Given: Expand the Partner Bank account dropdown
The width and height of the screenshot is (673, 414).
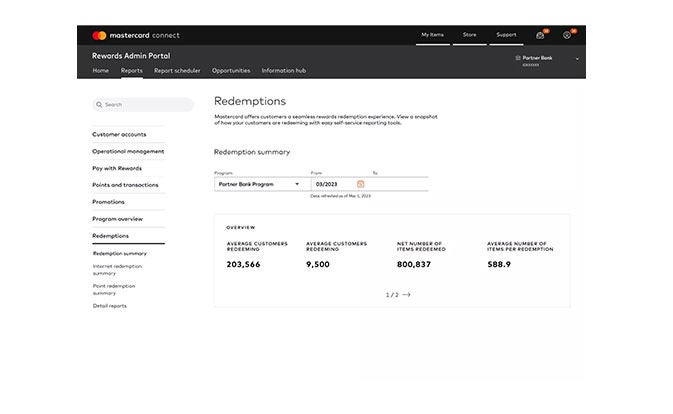Looking at the screenshot, I should (x=577, y=59).
